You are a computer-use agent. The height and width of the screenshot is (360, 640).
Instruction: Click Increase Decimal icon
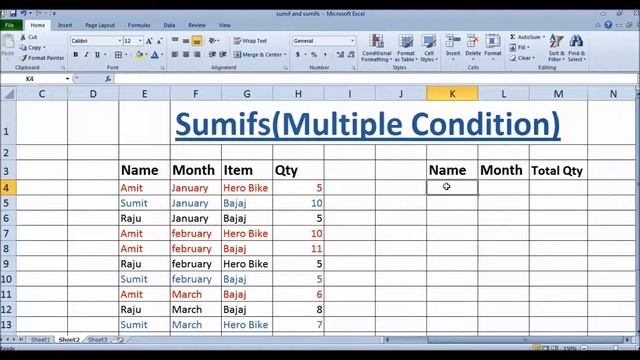pos(340,55)
